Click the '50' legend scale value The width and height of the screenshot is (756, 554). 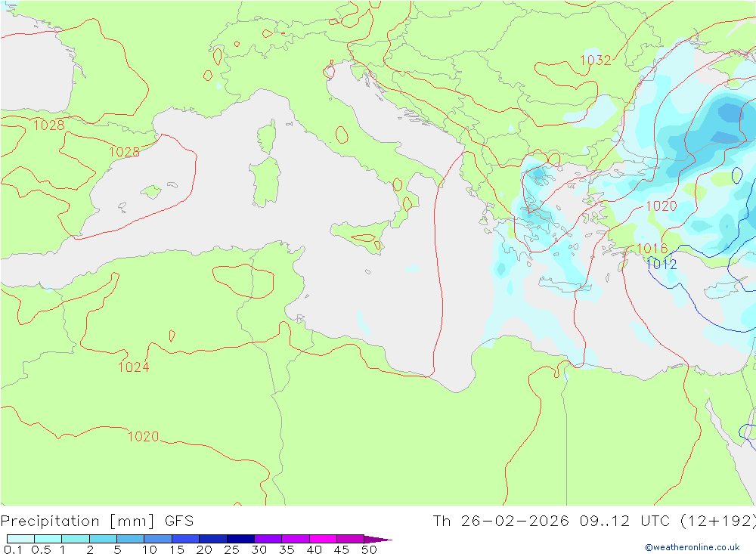[370, 549]
